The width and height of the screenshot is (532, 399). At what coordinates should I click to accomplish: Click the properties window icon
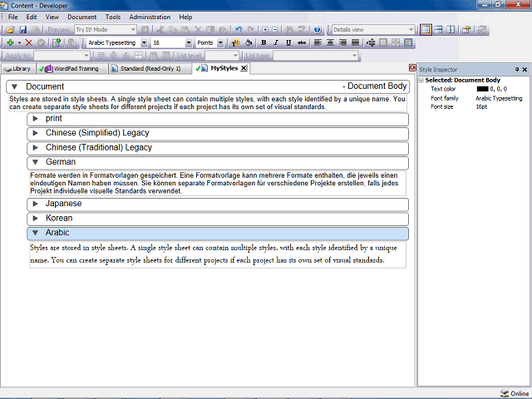[x=466, y=30]
